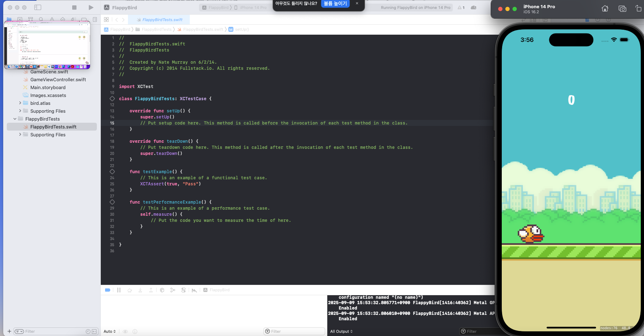Open the iPhone 14 Pro destination selector
Screen dimensions: 644x336
click(251, 8)
